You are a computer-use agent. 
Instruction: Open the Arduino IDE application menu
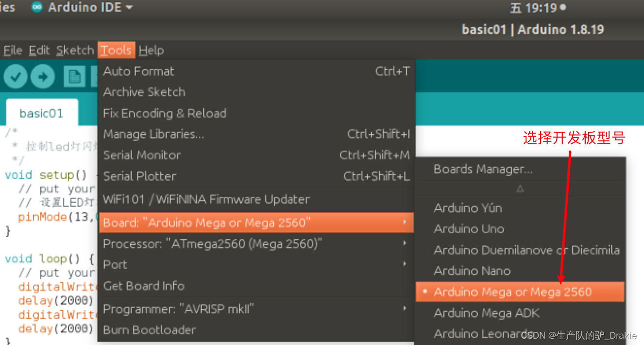click(x=82, y=8)
